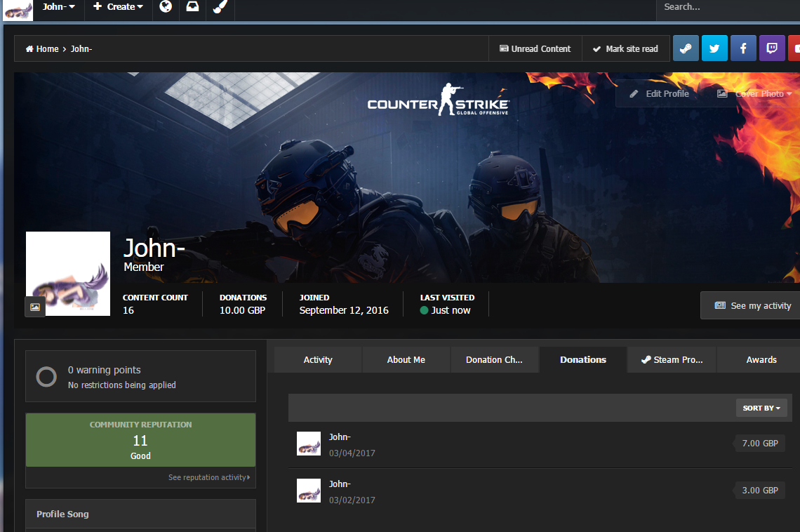The height and width of the screenshot is (532, 800).
Task: Click the 3.00 GBP amount tag
Action: 759,490
